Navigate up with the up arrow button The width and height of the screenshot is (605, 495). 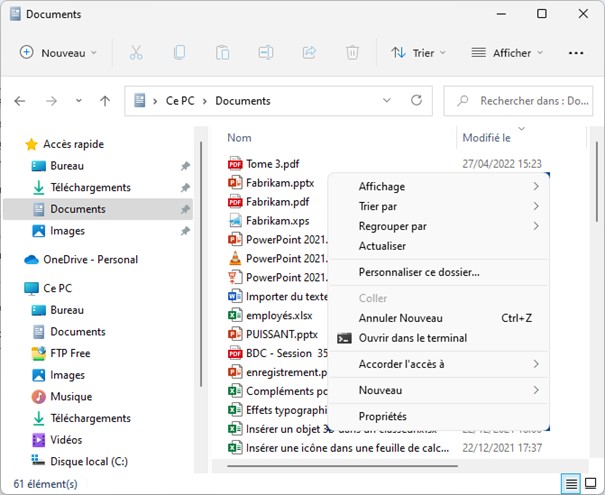coord(105,101)
